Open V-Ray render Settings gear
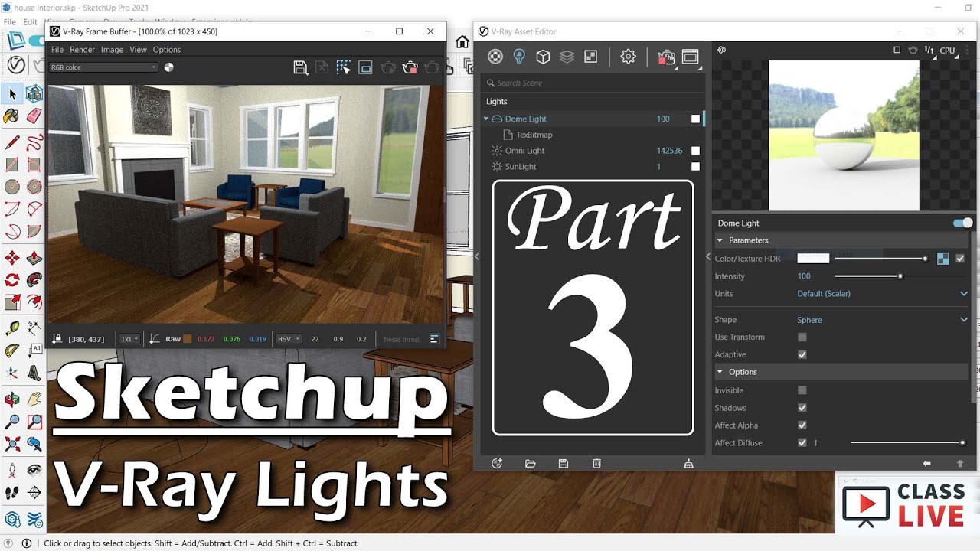Screen dimensions: 980x551 click(x=629, y=57)
